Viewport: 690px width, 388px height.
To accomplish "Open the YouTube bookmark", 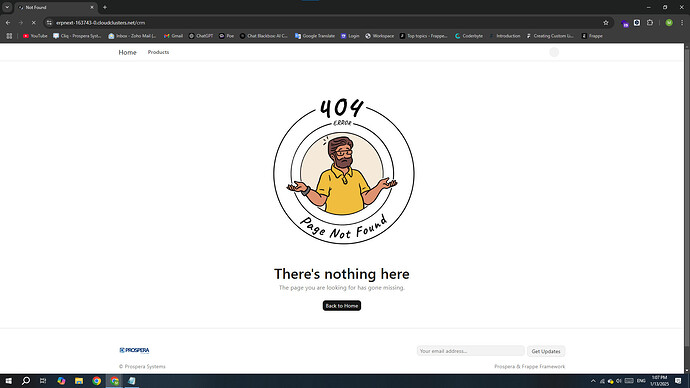I will click(x=35, y=36).
